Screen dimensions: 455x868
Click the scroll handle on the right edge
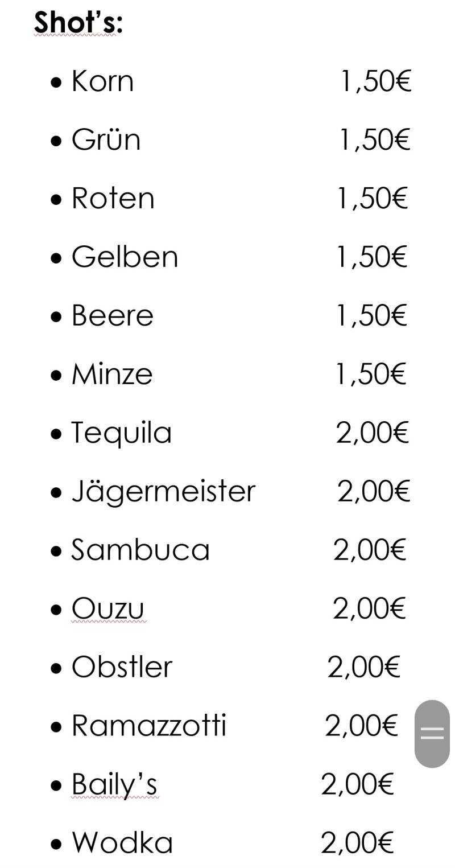coord(432,733)
